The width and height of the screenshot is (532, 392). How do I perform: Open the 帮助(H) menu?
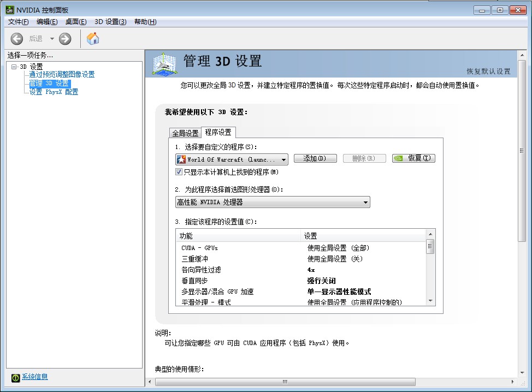pos(145,22)
